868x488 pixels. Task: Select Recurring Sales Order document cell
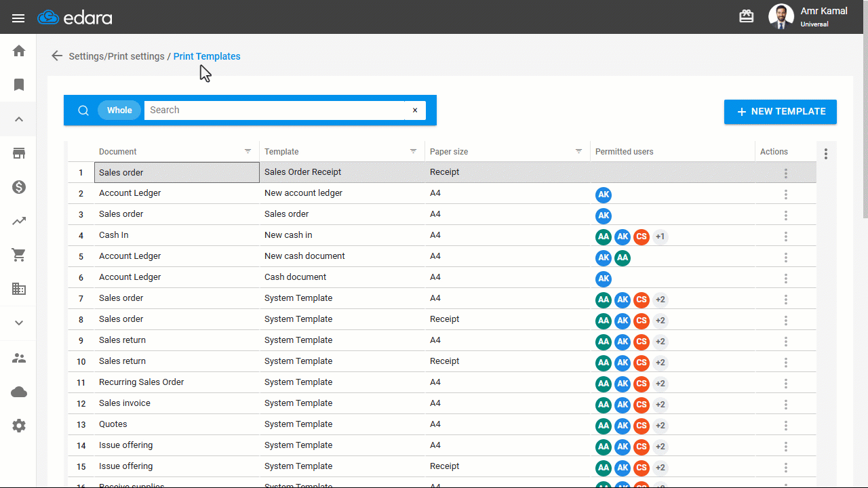tap(177, 382)
